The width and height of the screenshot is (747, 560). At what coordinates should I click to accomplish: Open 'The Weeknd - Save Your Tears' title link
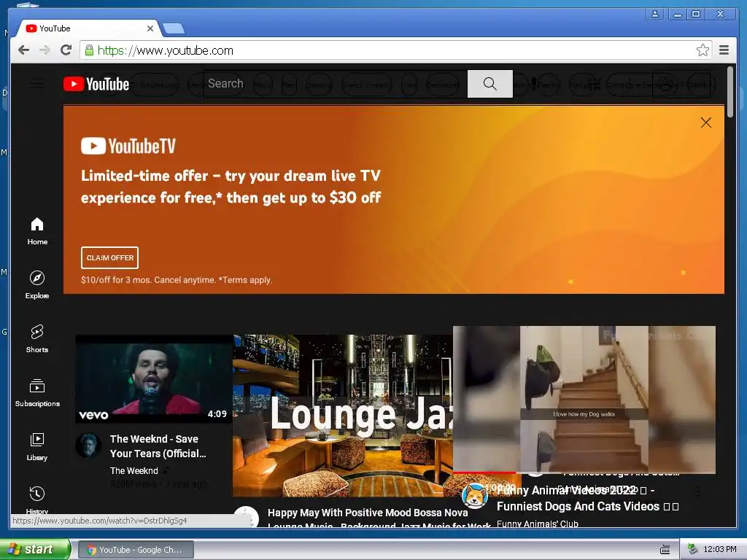point(158,446)
